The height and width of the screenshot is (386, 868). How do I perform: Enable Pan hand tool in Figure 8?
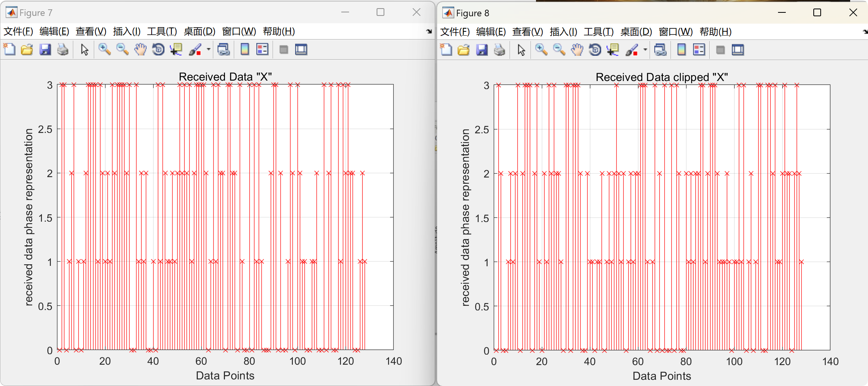pos(577,50)
